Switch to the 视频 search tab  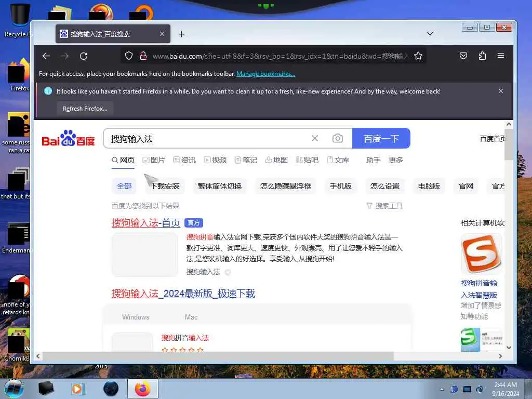[215, 160]
